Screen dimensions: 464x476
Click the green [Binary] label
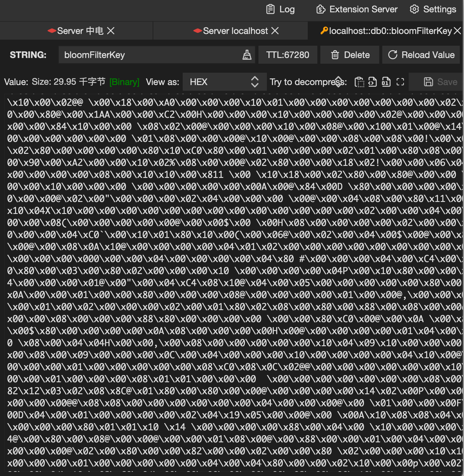pyautogui.click(x=124, y=82)
